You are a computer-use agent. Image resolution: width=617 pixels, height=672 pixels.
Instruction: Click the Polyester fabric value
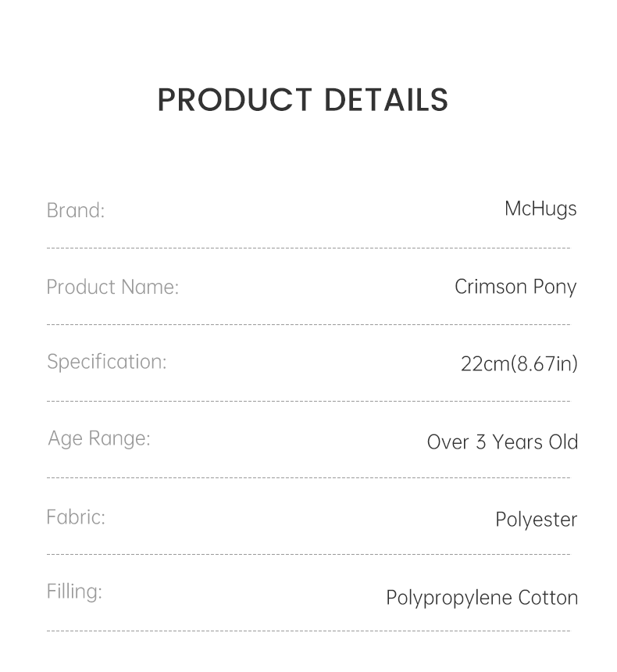tap(536, 520)
